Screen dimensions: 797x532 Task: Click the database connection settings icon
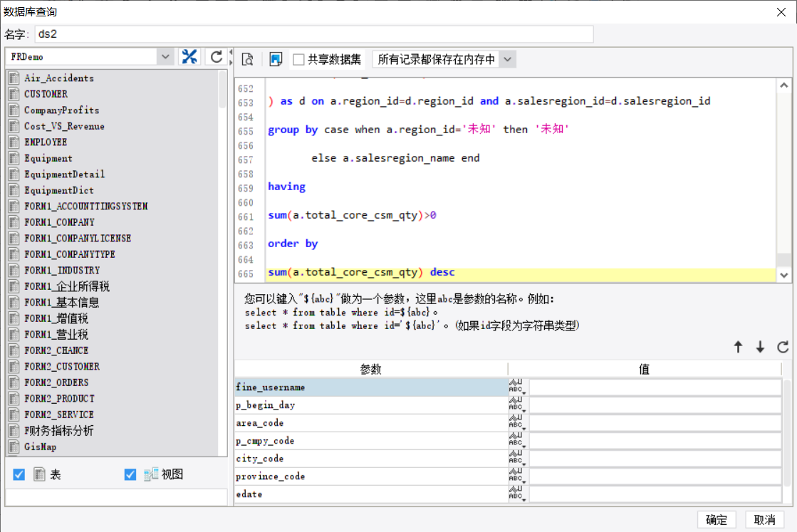tap(189, 57)
